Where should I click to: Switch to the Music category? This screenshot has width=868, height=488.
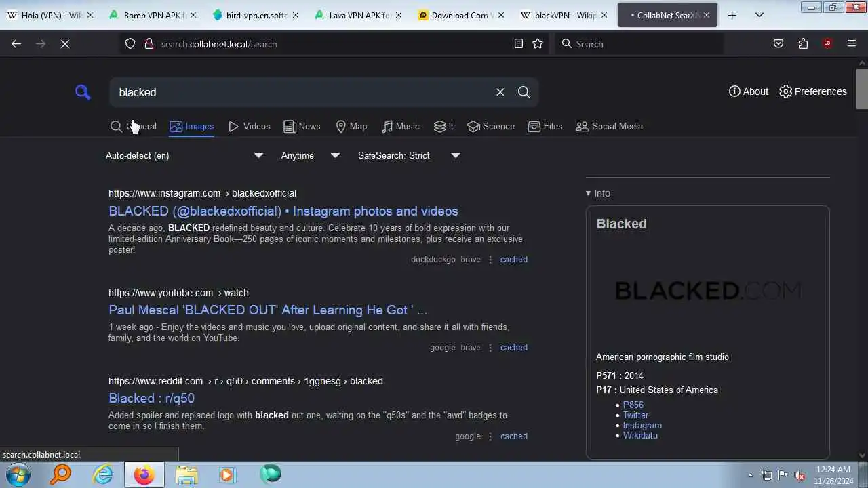400,126
